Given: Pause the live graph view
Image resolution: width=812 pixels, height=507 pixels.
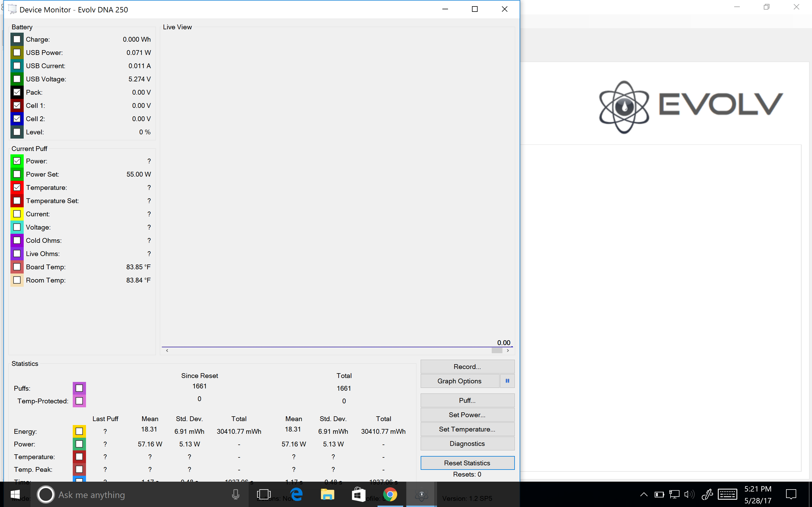Looking at the screenshot, I should click(507, 381).
